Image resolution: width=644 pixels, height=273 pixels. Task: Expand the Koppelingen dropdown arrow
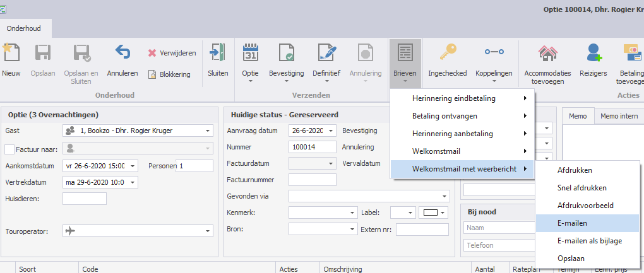(494, 81)
